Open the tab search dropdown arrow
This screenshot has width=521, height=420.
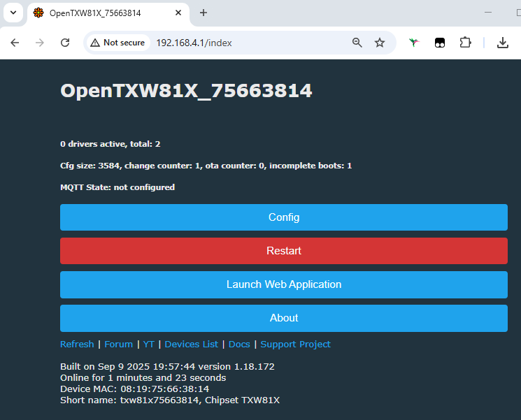click(x=13, y=13)
